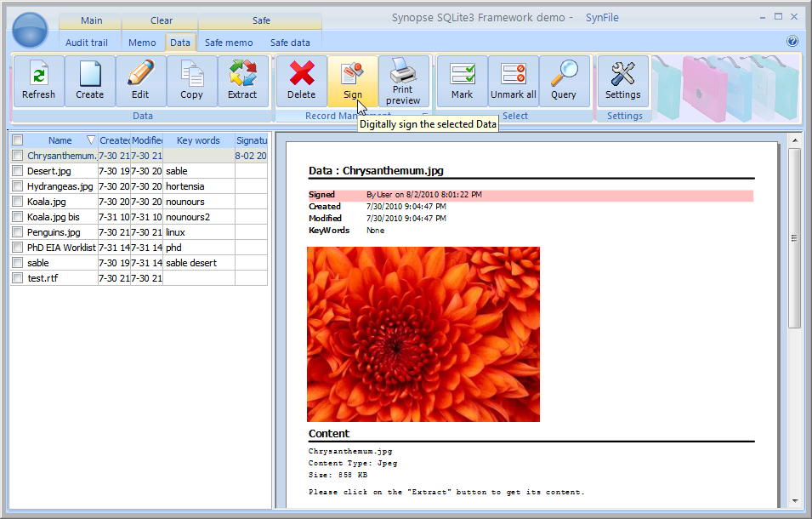Switch to the Audit trail tab
This screenshot has width=812, height=519.
point(87,43)
